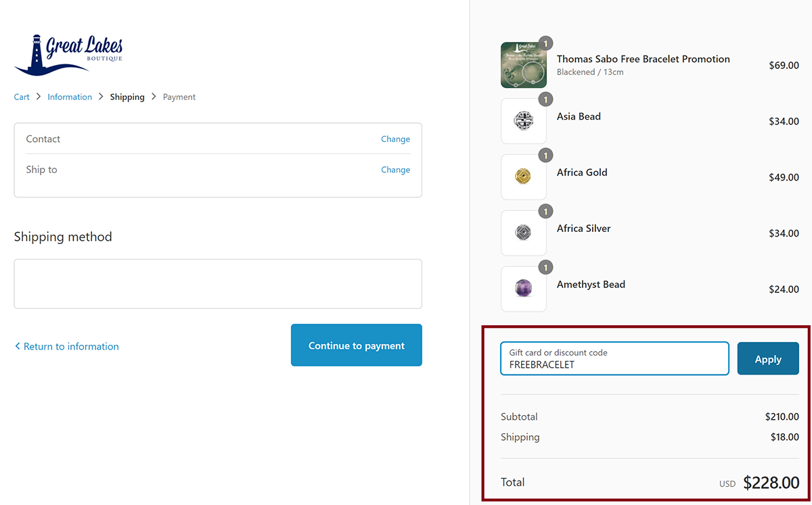Click the quantity badge on Amethyst Bead
This screenshot has width=812, height=505.
[545, 268]
